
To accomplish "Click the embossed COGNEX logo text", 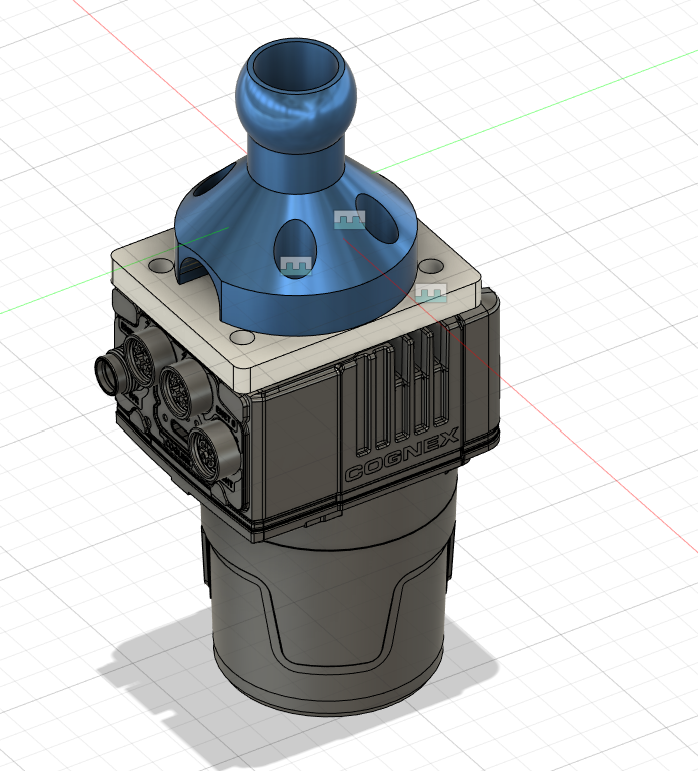I will 401,454.
